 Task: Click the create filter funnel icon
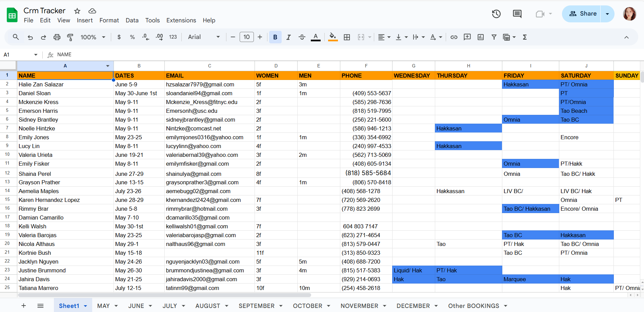pyautogui.click(x=494, y=37)
